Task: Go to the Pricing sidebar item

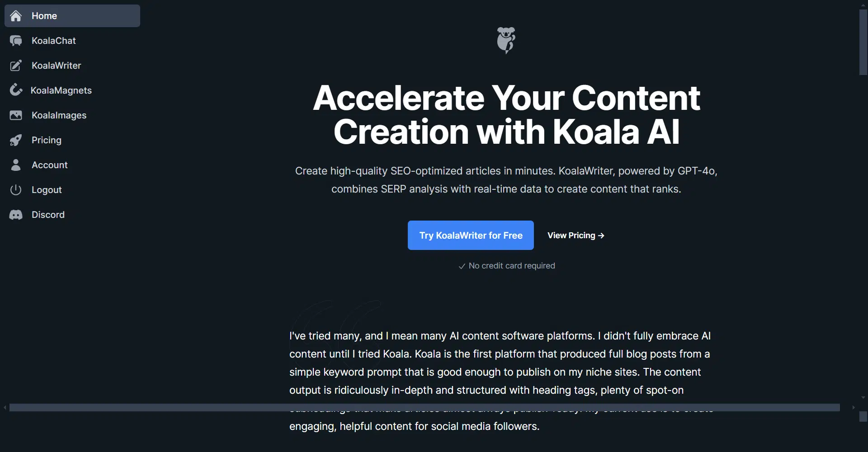Action: tap(47, 140)
